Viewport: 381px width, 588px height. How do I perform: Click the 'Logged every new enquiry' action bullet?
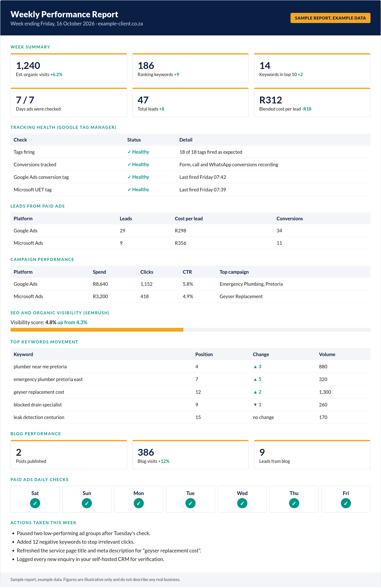[90, 559]
